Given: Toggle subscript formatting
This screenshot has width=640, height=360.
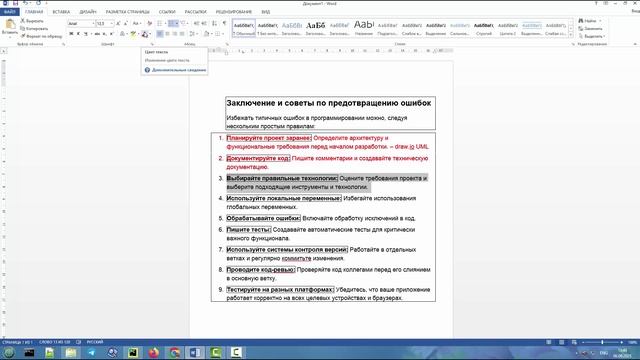Looking at the screenshot, I should (x=104, y=34).
